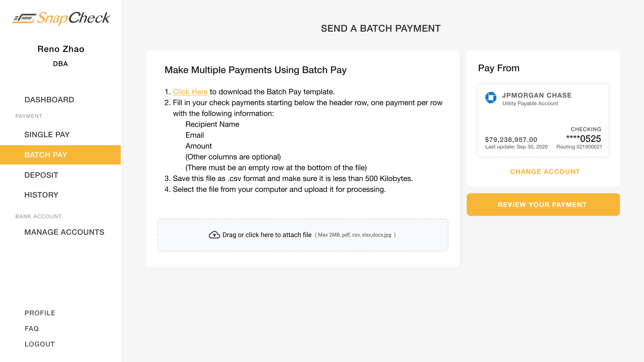Open Manage Accounts
644x362 pixels.
[x=64, y=232]
